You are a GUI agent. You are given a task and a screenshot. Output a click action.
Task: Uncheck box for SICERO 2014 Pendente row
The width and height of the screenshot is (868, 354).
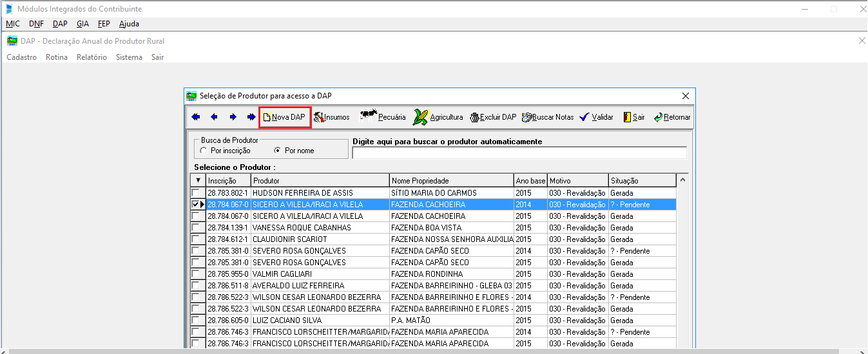pyautogui.click(x=196, y=205)
